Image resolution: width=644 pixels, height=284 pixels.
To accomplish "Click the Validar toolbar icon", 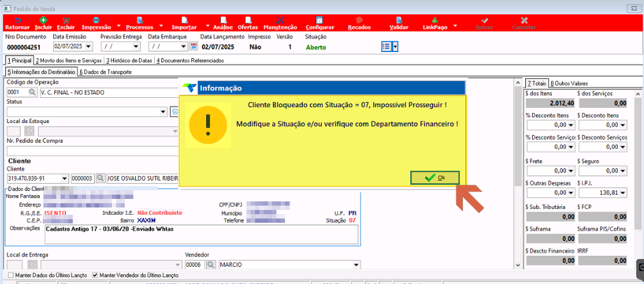I will pos(399,20).
